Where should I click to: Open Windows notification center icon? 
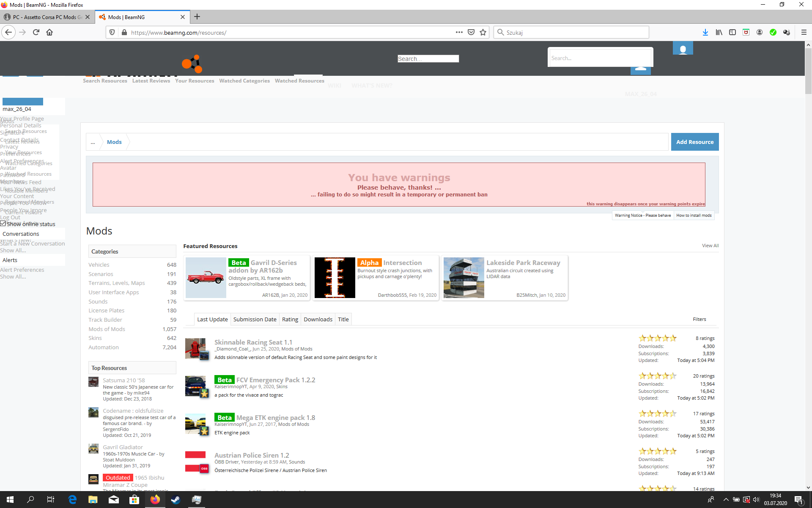coord(799,500)
